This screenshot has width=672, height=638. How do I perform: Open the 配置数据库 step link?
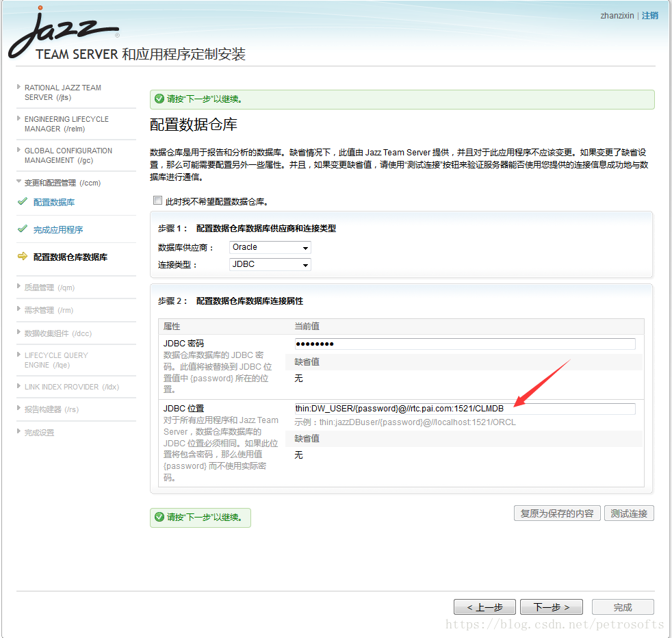pyautogui.click(x=54, y=203)
